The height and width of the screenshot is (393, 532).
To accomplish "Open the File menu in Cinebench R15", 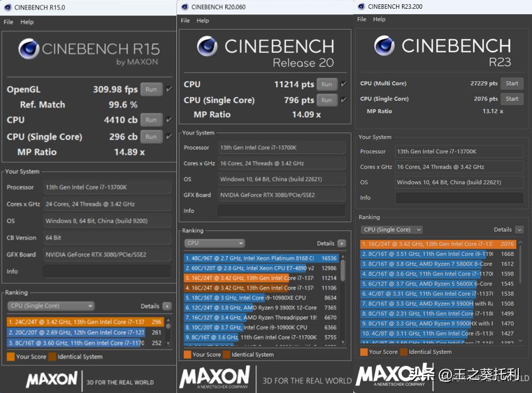I will [x=8, y=22].
